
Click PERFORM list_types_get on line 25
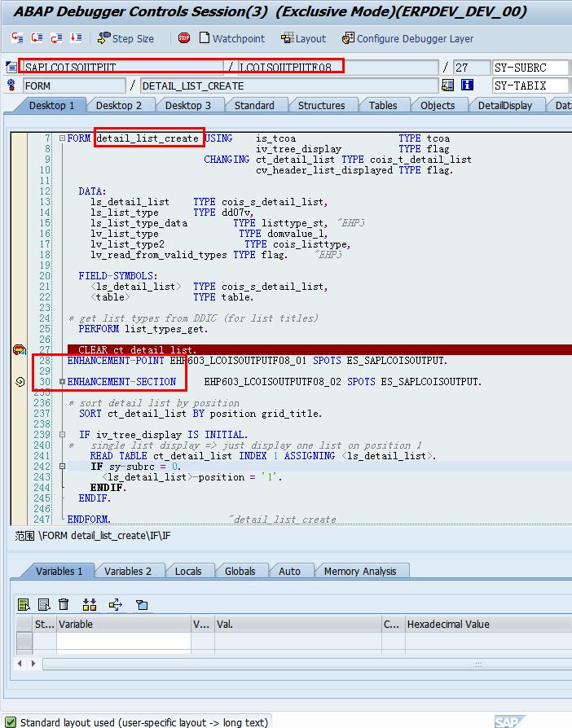[143, 329]
